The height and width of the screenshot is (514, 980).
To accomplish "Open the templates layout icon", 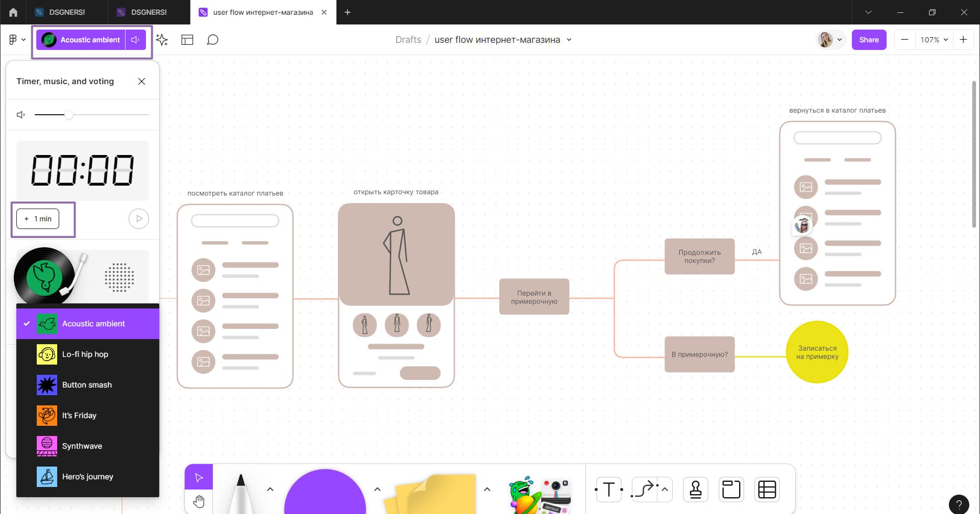I will (x=187, y=40).
